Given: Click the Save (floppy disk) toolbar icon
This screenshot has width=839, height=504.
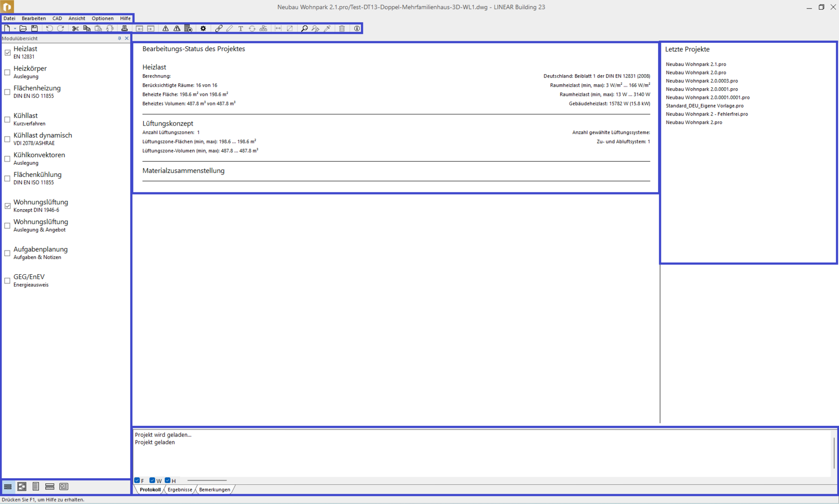Looking at the screenshot, I should pos(34,29).
